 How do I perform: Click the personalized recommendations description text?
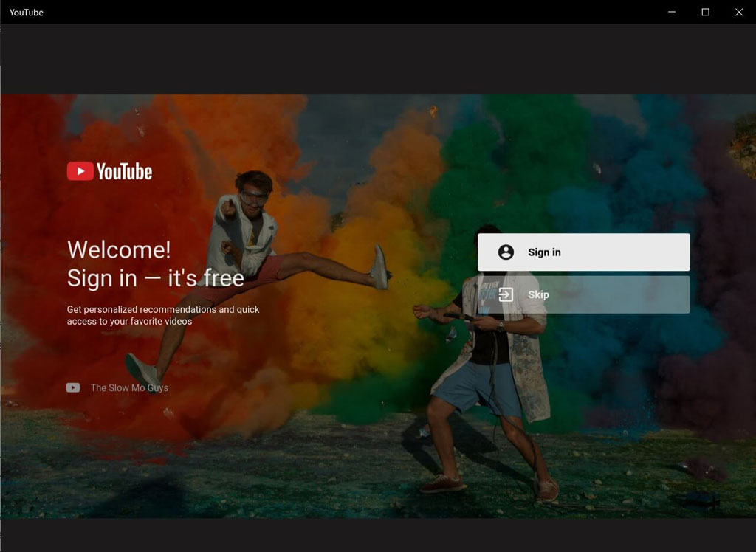point(163,315)
